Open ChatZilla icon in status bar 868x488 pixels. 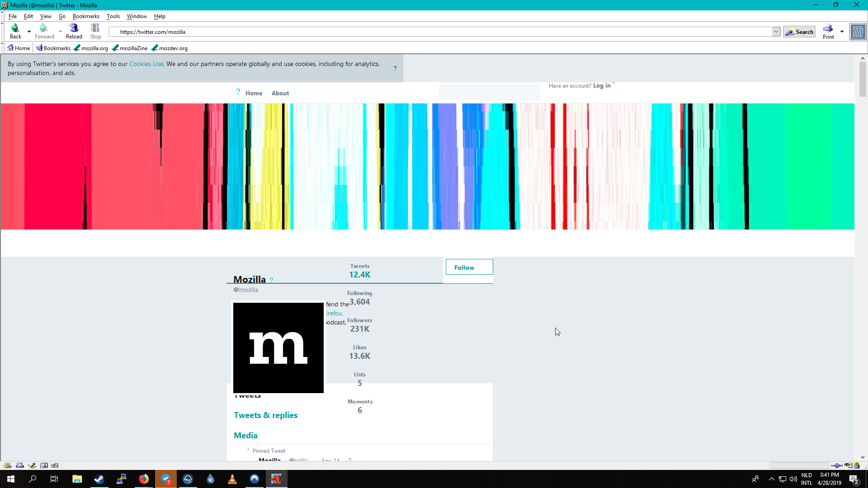[55, 465]
